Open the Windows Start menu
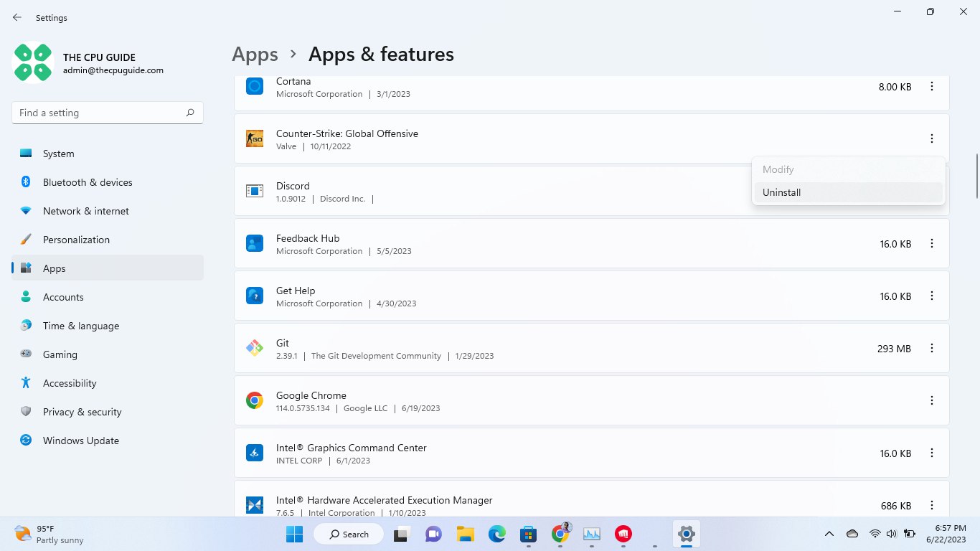The width and height of the screenshot is (980, 551). click(x=294, y=534)
